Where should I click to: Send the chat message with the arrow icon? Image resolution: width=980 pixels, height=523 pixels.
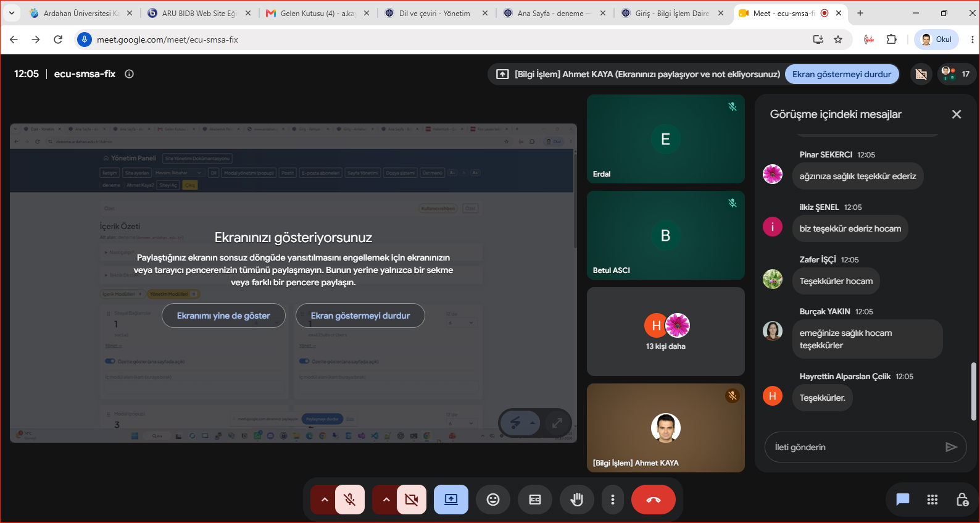pyautogui.click(x=951, y=447)
